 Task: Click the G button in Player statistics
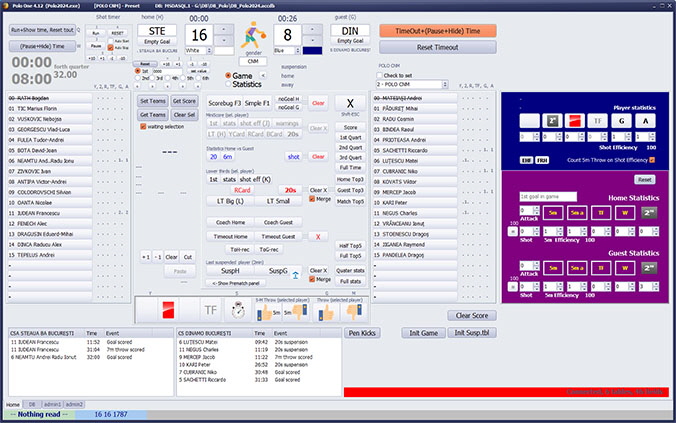pyautogui.click(x=621, y=121)
